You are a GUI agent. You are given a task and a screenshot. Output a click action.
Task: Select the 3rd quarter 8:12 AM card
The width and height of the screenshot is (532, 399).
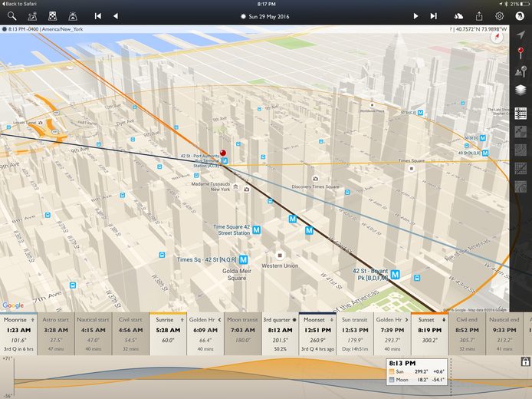pyautogui.click(x=281, y=334)
